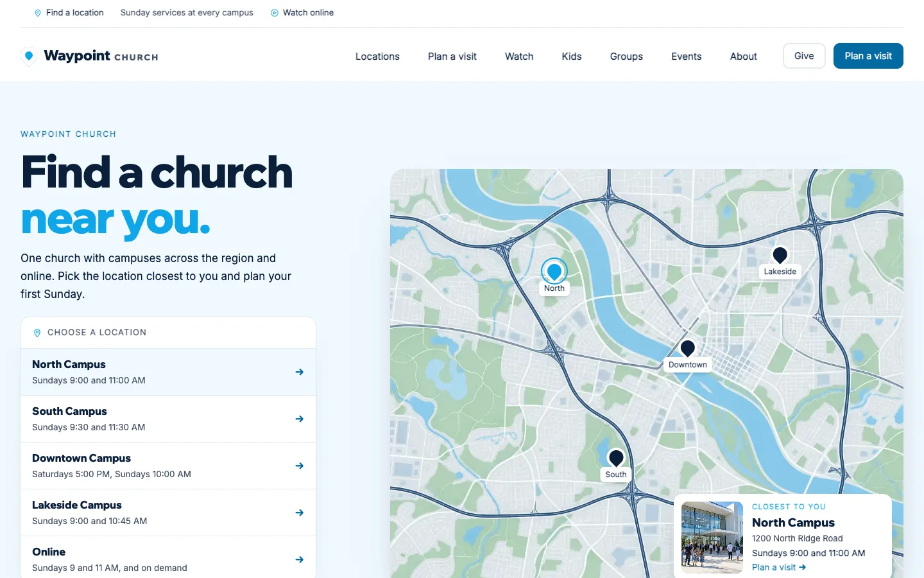Go to the Watch nav item
Image resolution: width=924 pixels, height=578 pixels.
click(x=519, y=57)
